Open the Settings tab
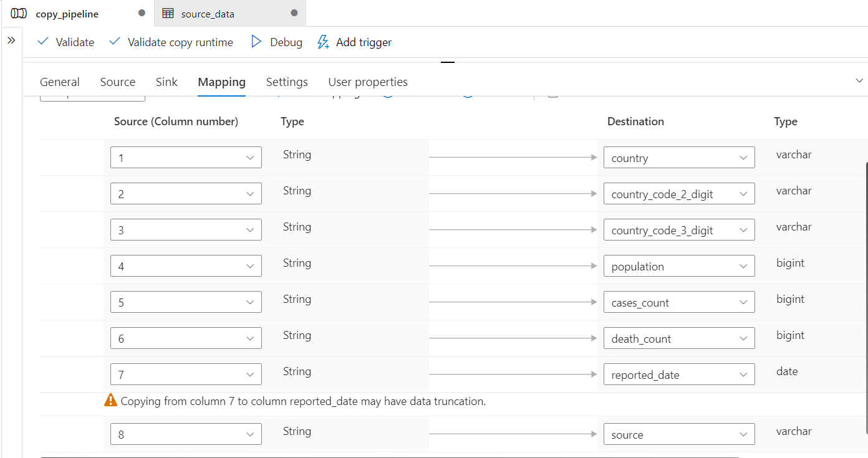Viewport: 868px width, 458px height. 287,82
